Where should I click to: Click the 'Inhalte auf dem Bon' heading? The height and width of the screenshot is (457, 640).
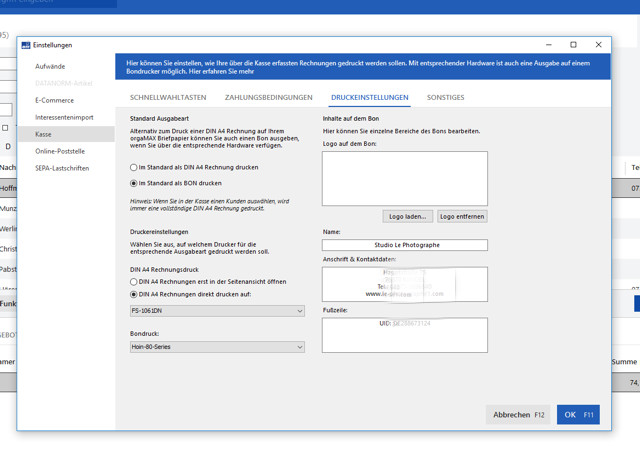[351, 118]
